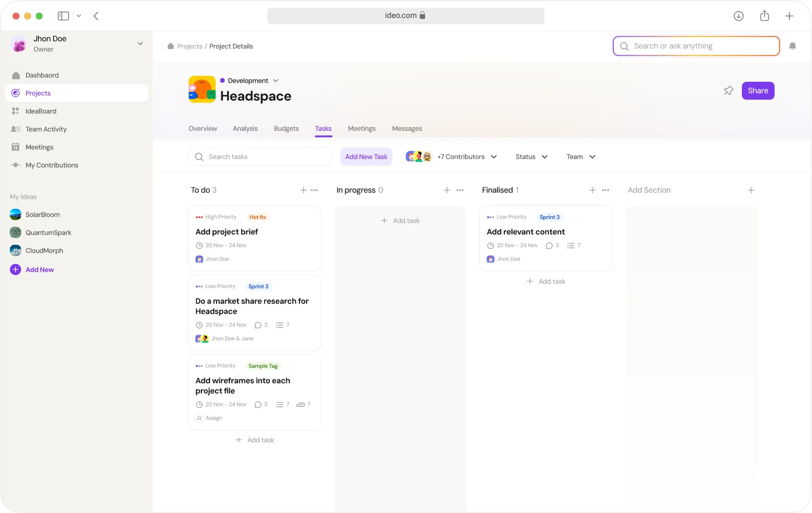Open the Add relevant content task card
The image size is (812, 513).
point(546,238)
